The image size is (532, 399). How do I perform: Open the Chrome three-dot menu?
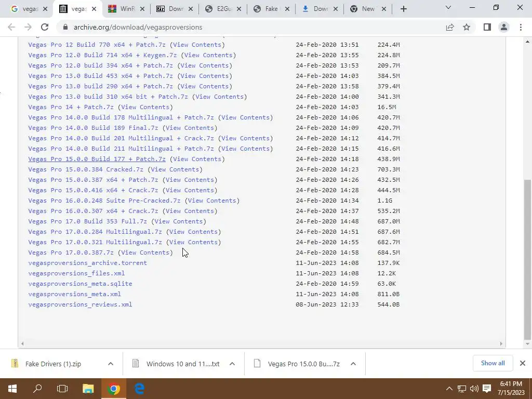521,27
